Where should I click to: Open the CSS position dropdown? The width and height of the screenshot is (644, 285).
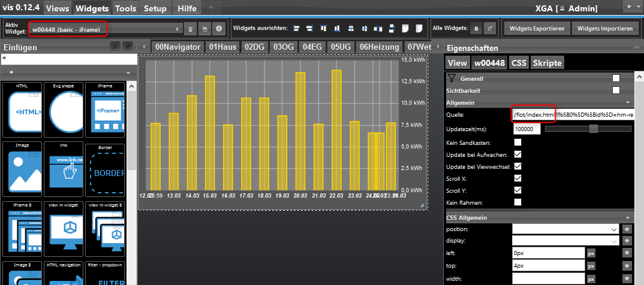point(565,229)
